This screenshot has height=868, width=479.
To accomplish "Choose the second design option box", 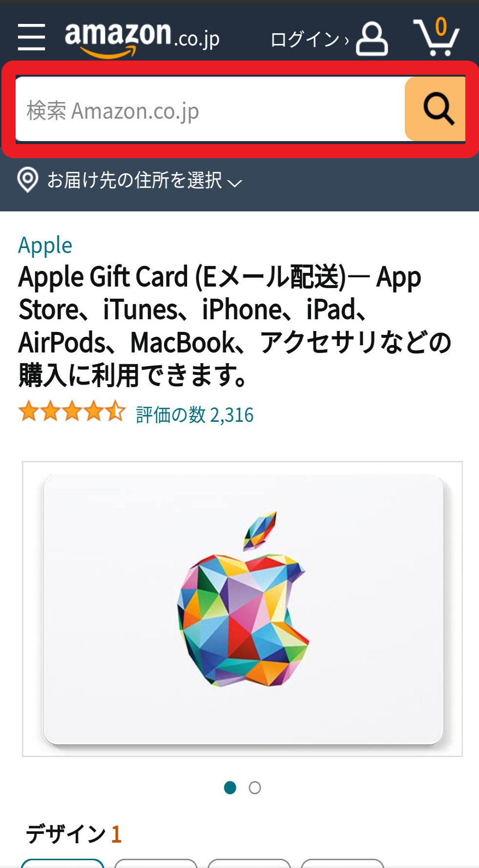I will [x=156, y=863].
